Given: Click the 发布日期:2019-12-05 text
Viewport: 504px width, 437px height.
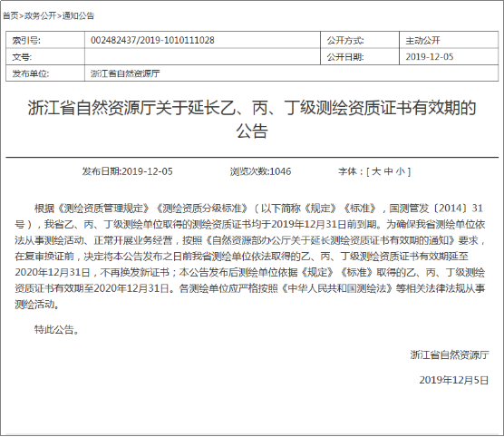Looking at the screenshot, I should tap(127, 171).
